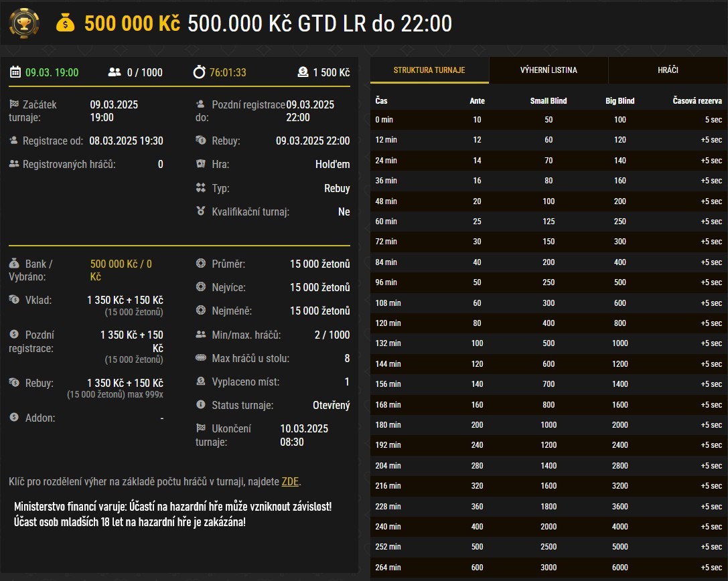Screen dimensions: 728x581
Task: Click the 5 sec time reserve value
Action: [x=713, y=120]
